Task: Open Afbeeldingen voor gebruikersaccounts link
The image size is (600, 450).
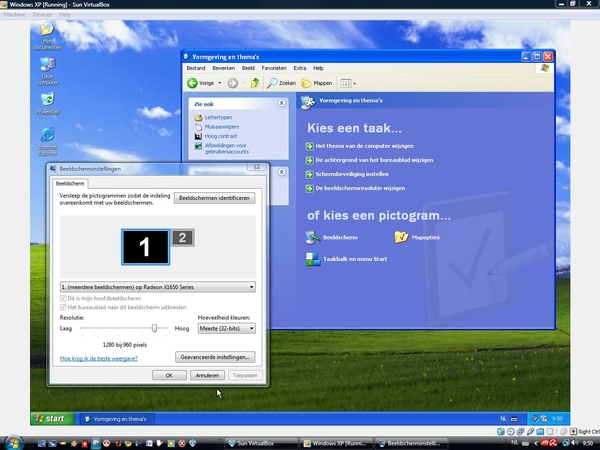Action: click(x=227, y=148)
